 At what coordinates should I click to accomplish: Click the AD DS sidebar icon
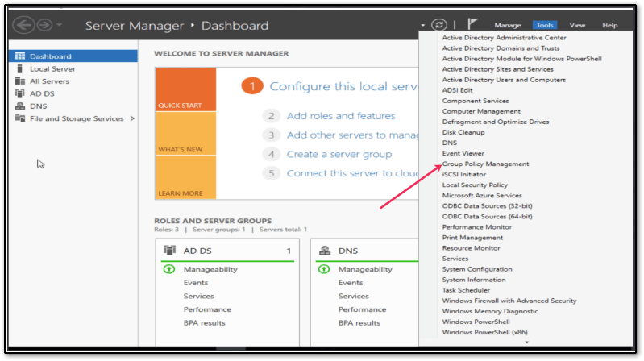coord(19,93)
